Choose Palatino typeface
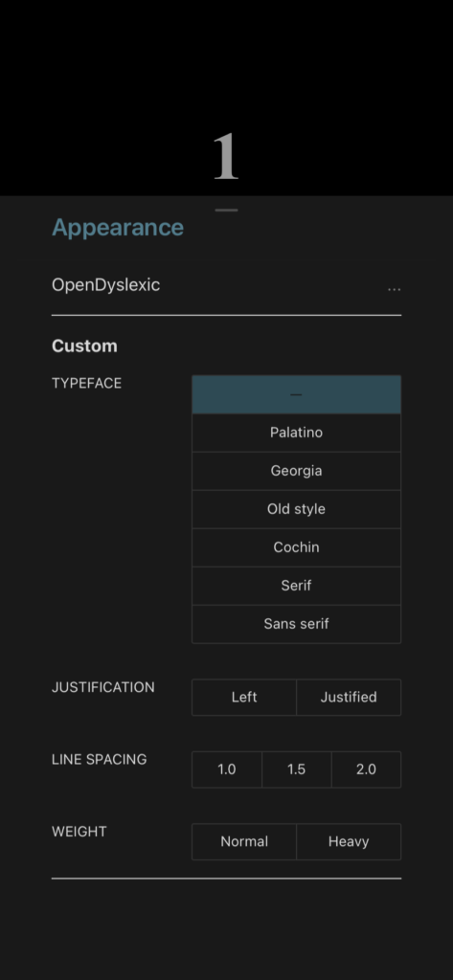This screenshot has height=980, width=453. coord(296,433)
